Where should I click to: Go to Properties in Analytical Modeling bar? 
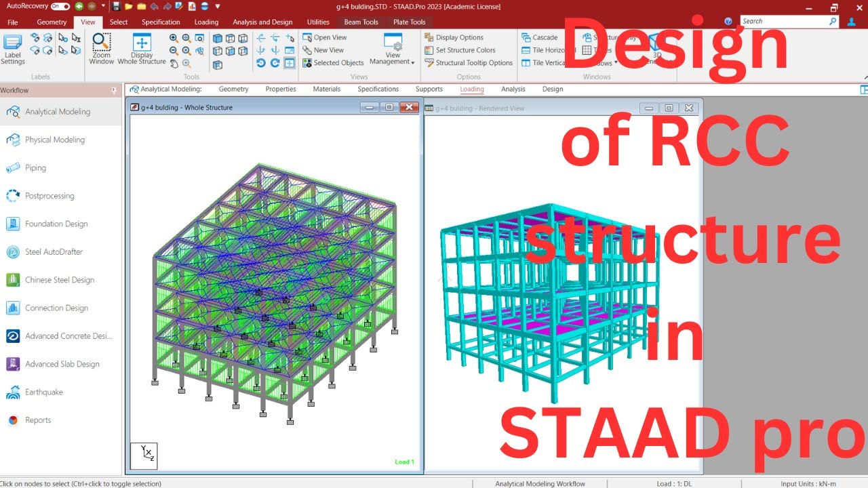coord(281,89)
